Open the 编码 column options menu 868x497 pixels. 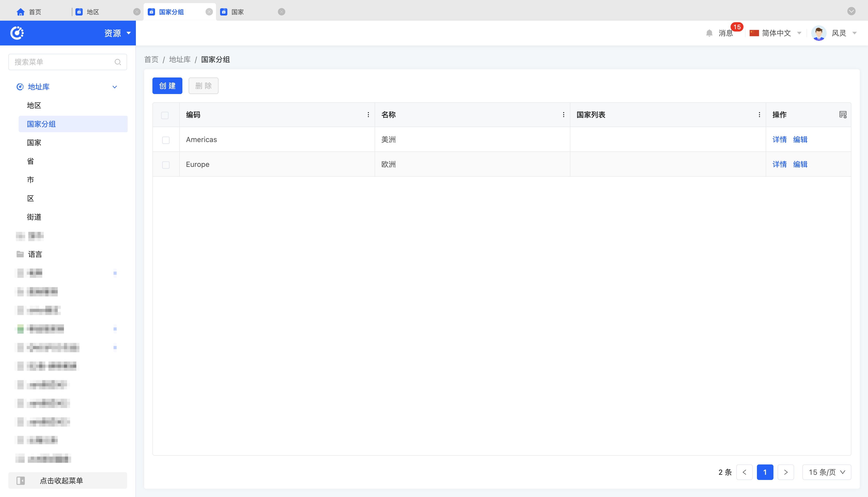(x=368, y=115)
